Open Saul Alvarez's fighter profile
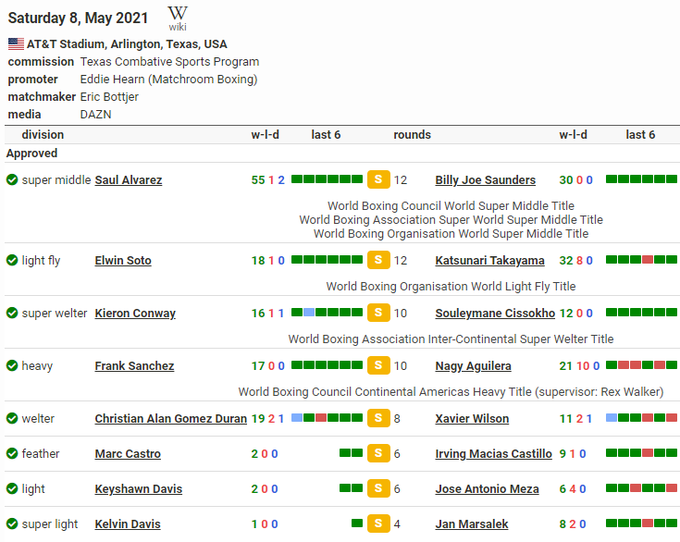 tap(128, 180)
